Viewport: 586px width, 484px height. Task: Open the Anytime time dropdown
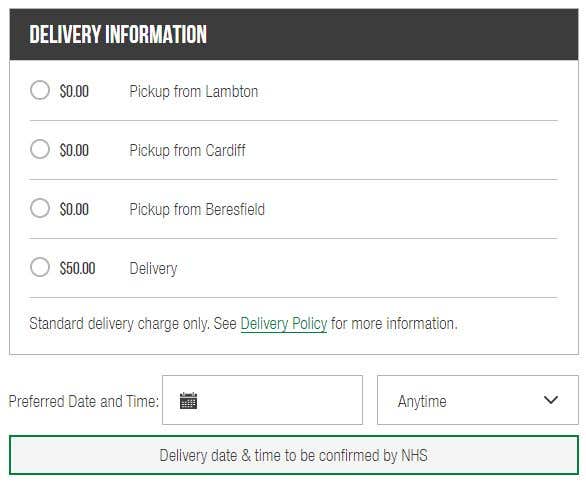pyautogui.click(x=478, y=400)
